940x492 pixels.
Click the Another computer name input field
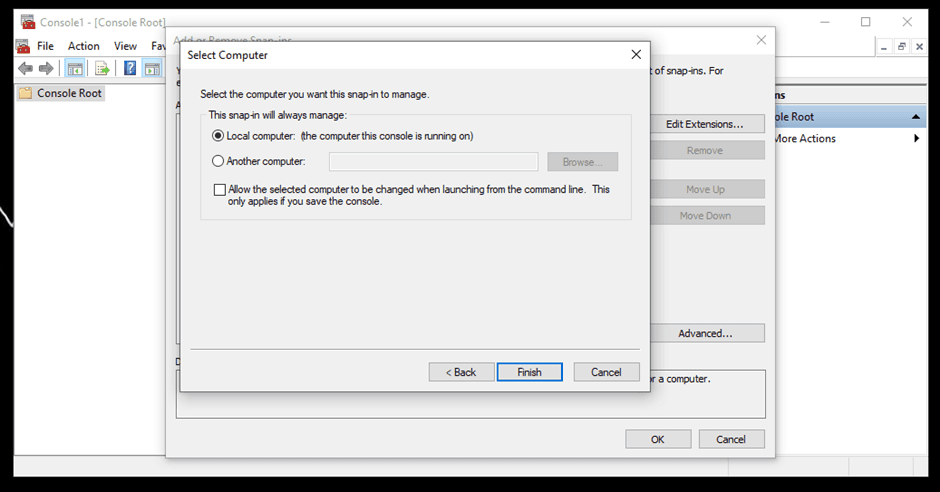point(433,162)
